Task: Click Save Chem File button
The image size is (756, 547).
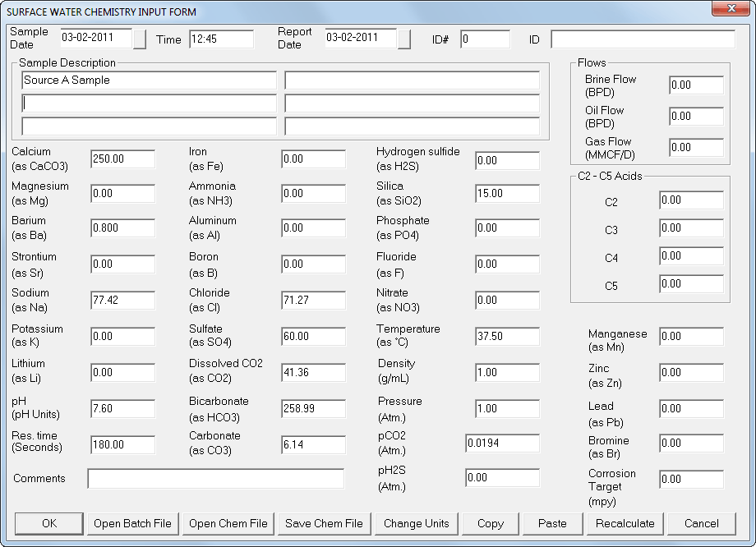Action: pos(324,523)
